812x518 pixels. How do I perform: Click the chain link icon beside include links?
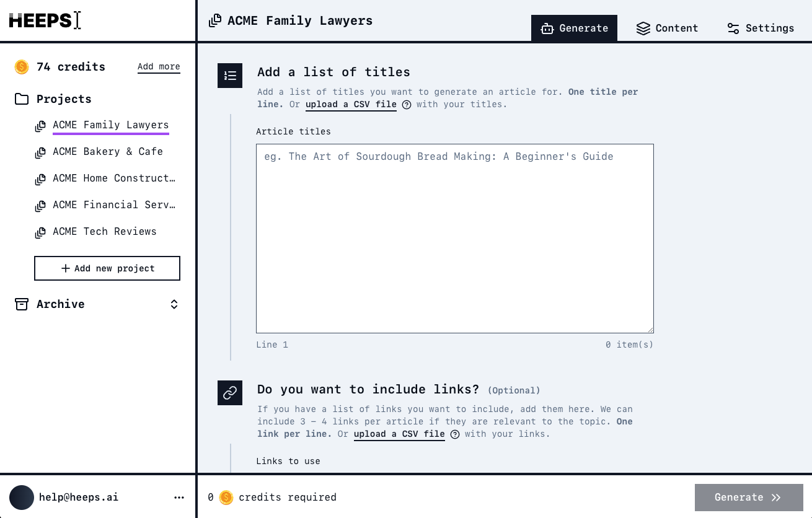(x=230, y=393)
